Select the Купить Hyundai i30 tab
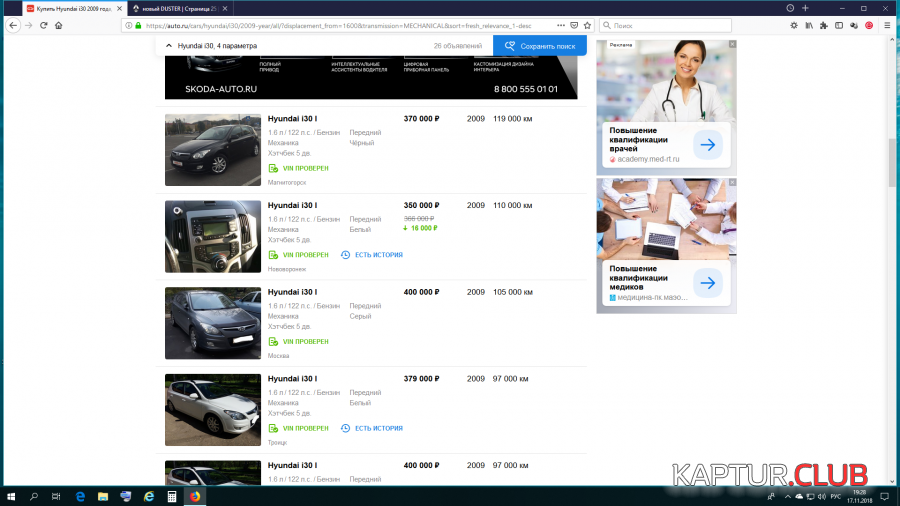 [74, 9]
